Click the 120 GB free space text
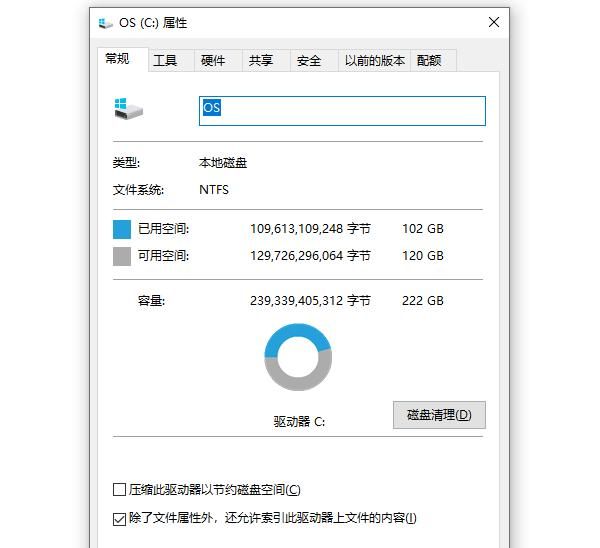Image resolution: width=600 pixels, height=548 pixels. (423, 256)
